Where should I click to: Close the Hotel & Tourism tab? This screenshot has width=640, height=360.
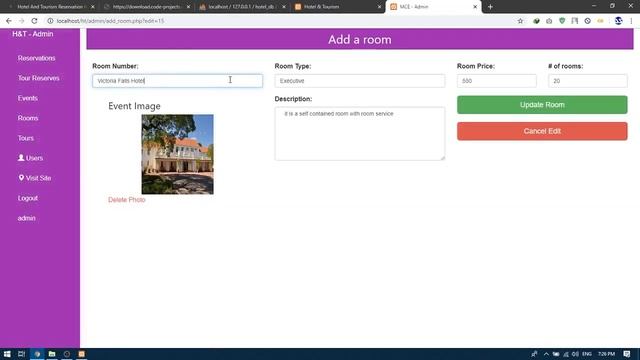pyautogui.click(x=379, y=7)
